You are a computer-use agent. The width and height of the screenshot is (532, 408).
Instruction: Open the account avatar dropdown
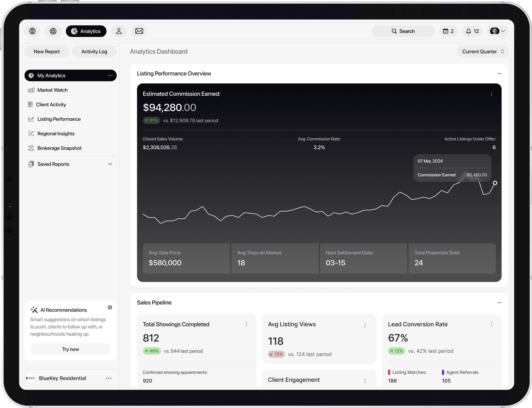click(498, 31)
